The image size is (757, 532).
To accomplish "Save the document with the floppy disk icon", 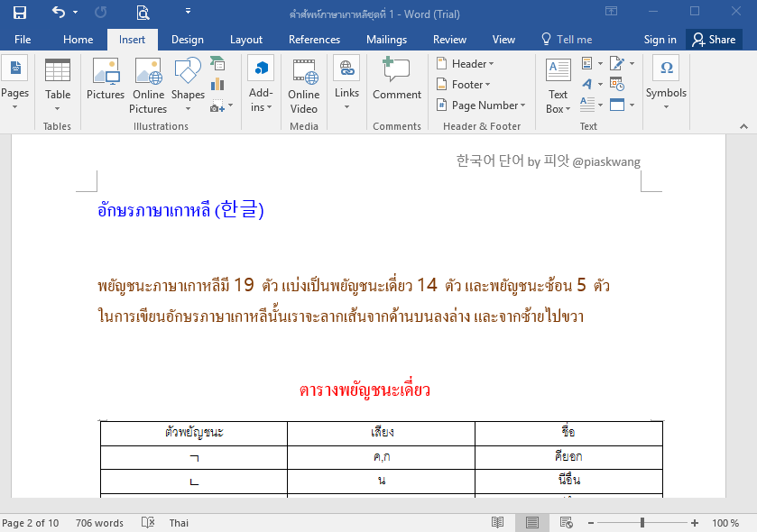I will [19, 13].
